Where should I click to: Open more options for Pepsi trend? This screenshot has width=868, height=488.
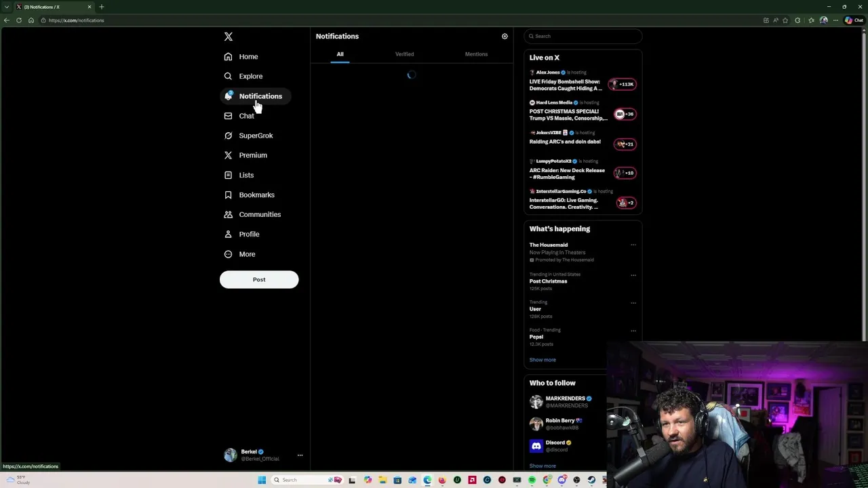[x=633, y=331]
